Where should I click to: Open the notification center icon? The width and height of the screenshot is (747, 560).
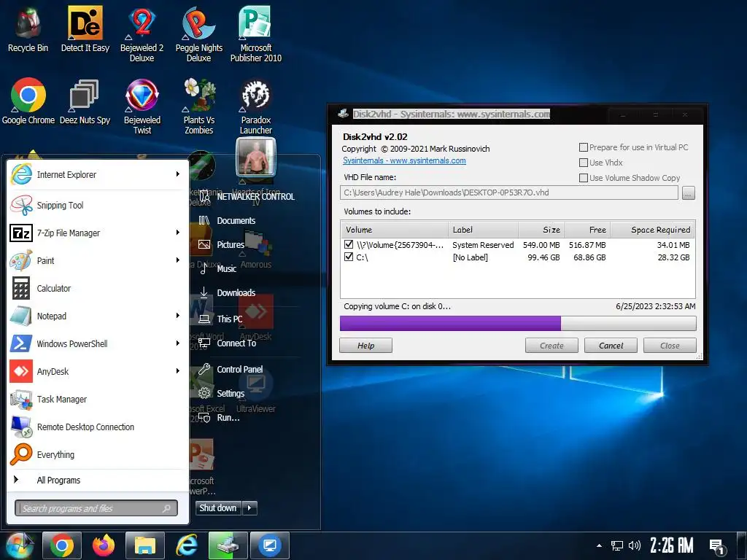(716, 547)
